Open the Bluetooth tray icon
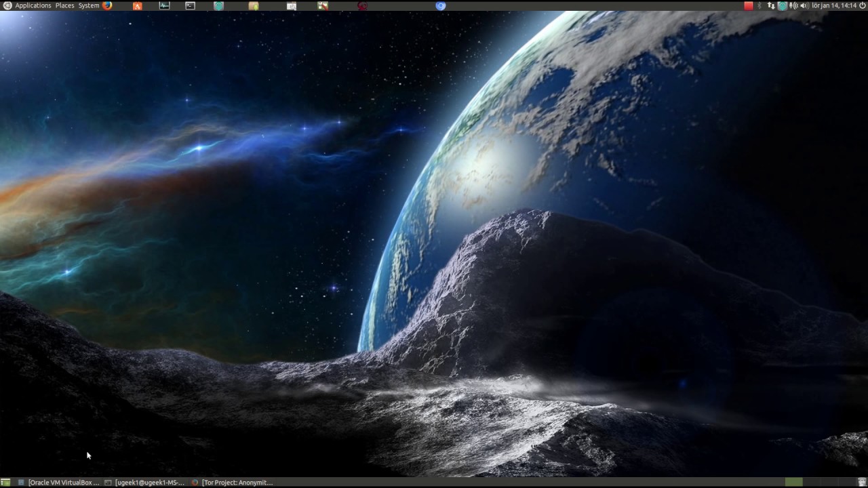 coord(759,5)
